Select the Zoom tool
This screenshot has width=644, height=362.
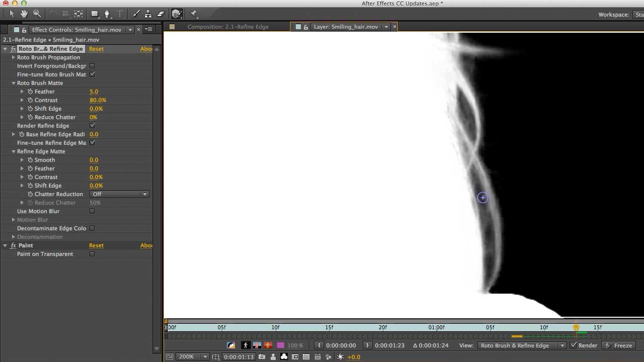pyautogui.click(x=37, y=14)
